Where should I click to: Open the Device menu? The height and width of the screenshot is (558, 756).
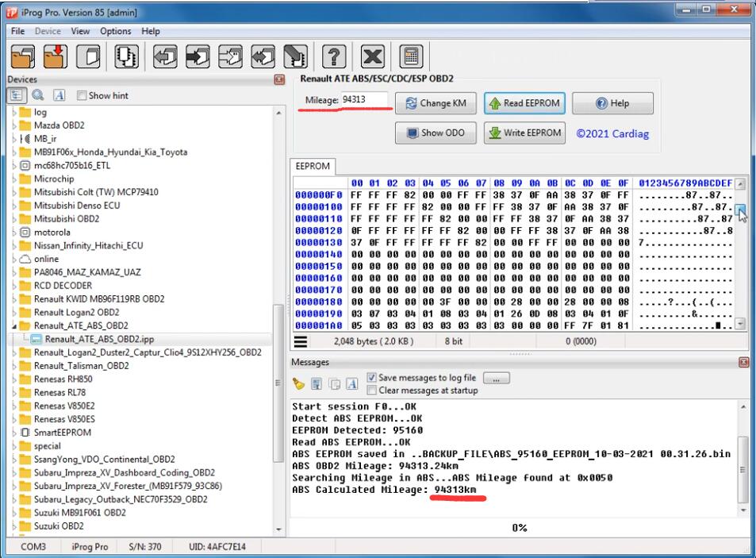pos(48,31)
